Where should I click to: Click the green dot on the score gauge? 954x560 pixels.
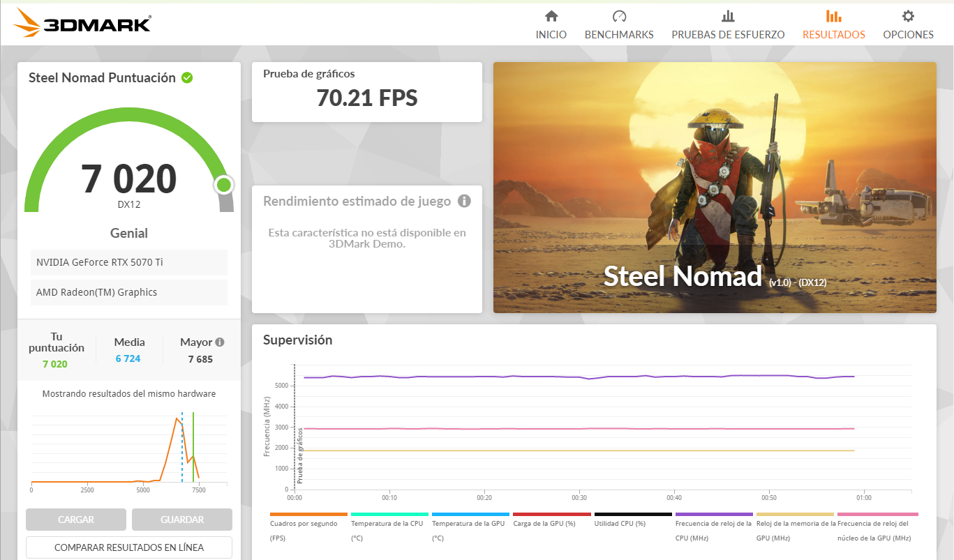tap(223, 185)
